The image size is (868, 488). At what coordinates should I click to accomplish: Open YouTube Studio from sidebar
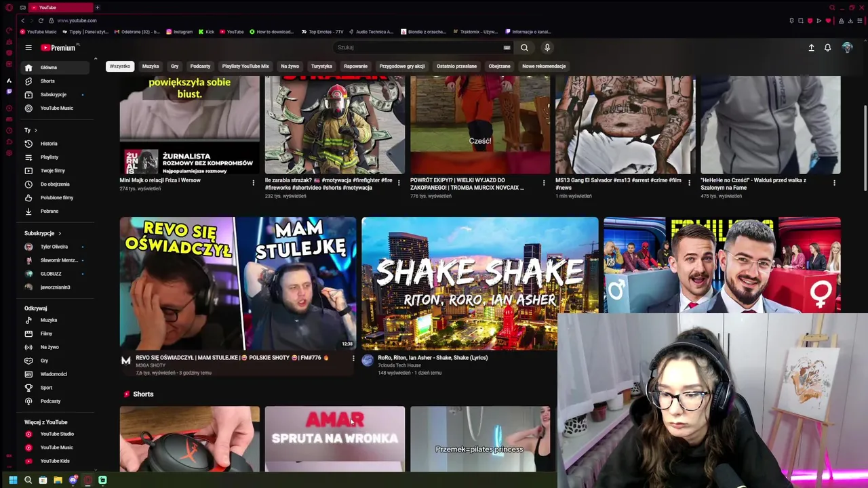(56, 434)
